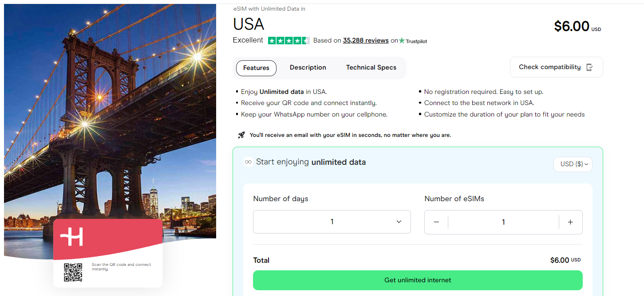Open the Number of days dropdown
Screen dimensions: 644x296
click(x=332, y=222)
